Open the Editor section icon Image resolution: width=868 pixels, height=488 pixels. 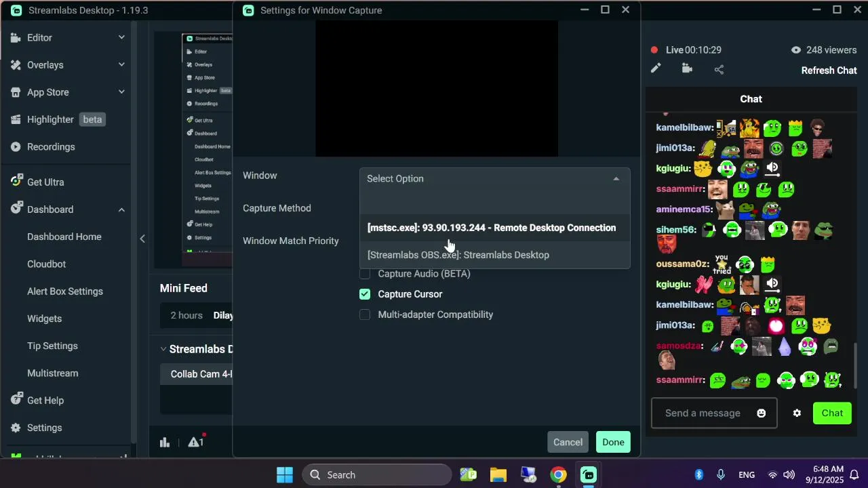[16, 37]
